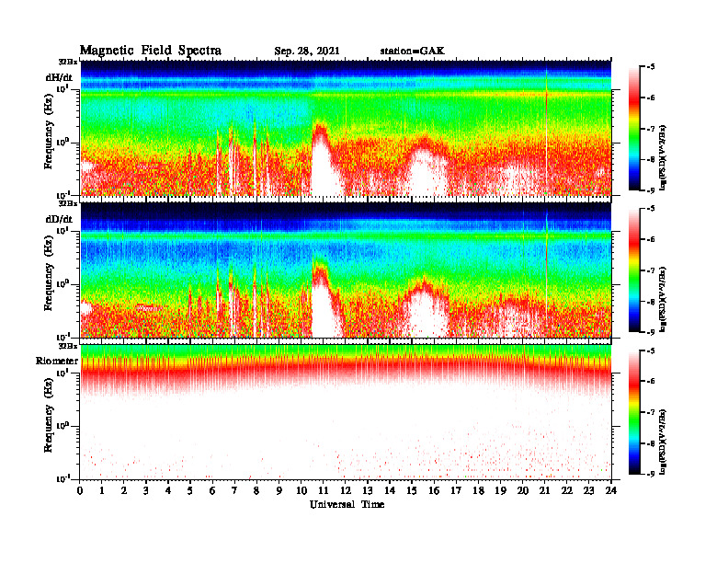This screenshot has height=563, width=728.
Task: Click the hour "4" tick label
Action: click(168, 491)
